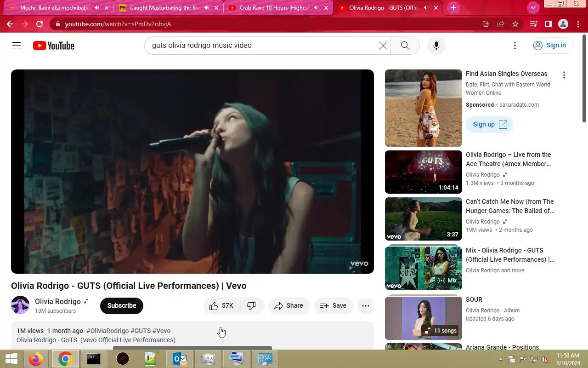Open Chrome's media controls music icon
The width and height of the screenshot is (588, 368).
[x=533, y=24]
